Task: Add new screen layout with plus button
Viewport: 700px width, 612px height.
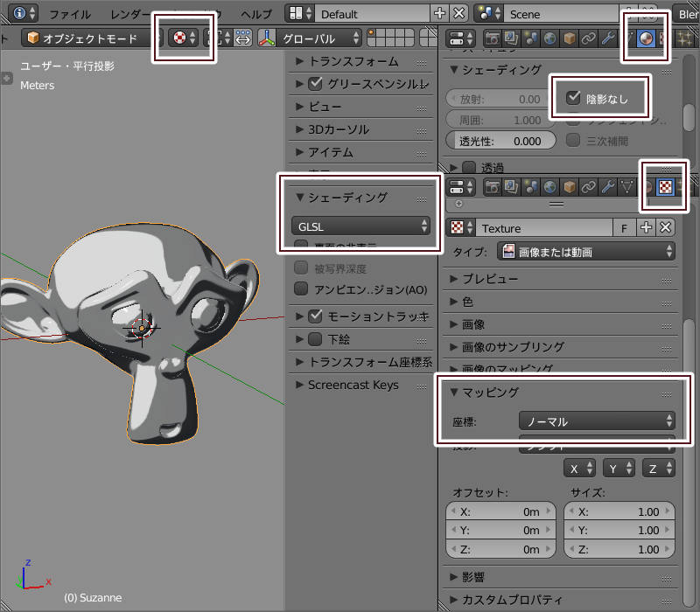Action: click(x=439, y=13)
